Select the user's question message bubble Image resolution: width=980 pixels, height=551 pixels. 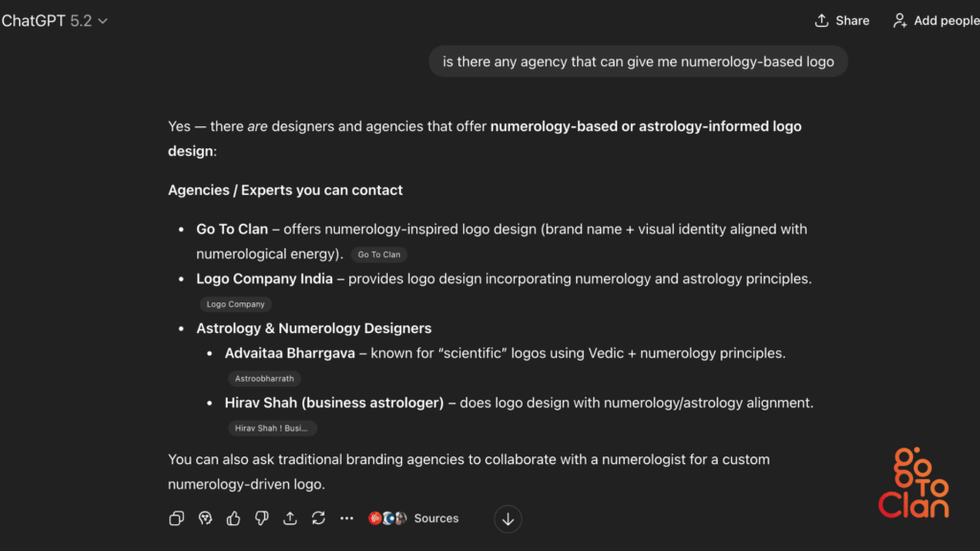[x=637, y=60]
